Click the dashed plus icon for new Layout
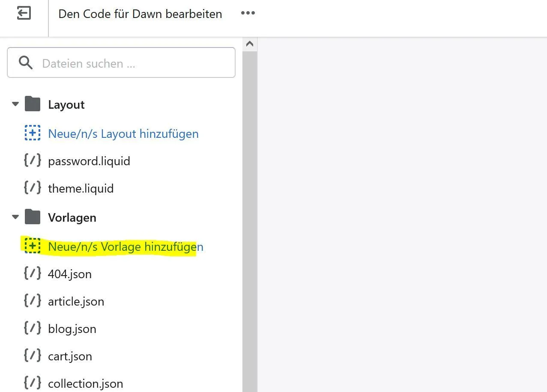 (x=33, y=133)
